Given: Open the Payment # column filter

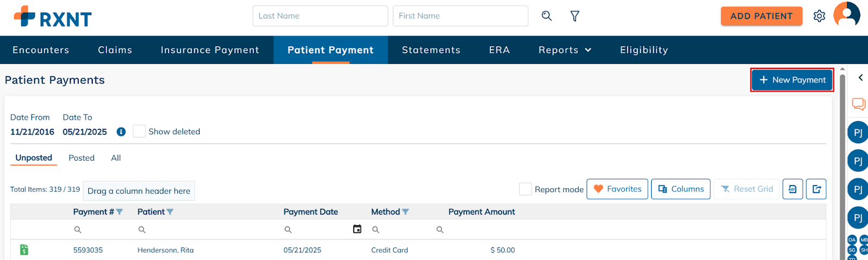Looking at the screenshot, I should (x=120, y=212).
